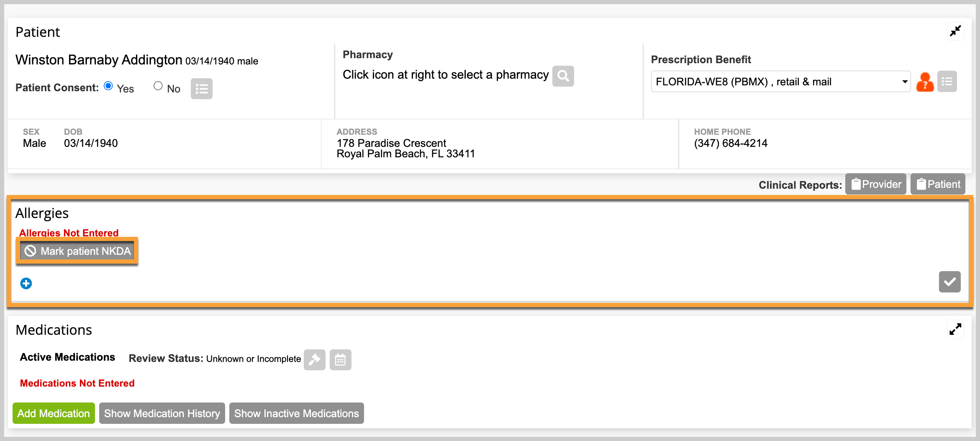Viewport: 980px width, 441px height.
Task: Click the Add Medication button
Action: click(54, 413)
